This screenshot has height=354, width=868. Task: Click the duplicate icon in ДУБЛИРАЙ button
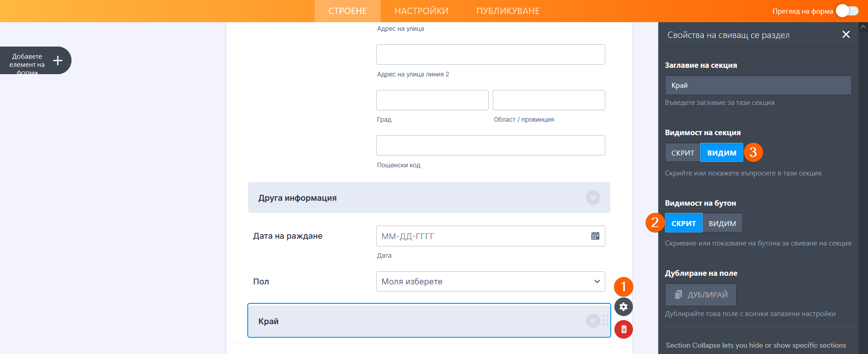[678, 295]
